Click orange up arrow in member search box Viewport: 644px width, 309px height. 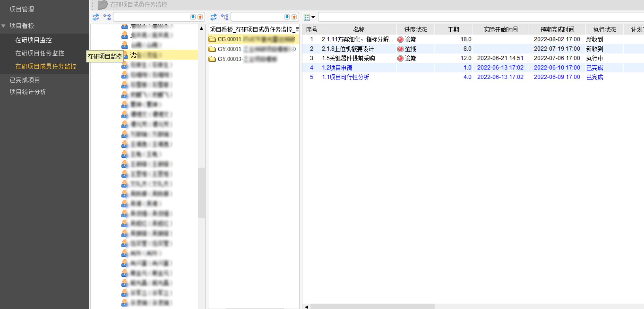[200, 17]
